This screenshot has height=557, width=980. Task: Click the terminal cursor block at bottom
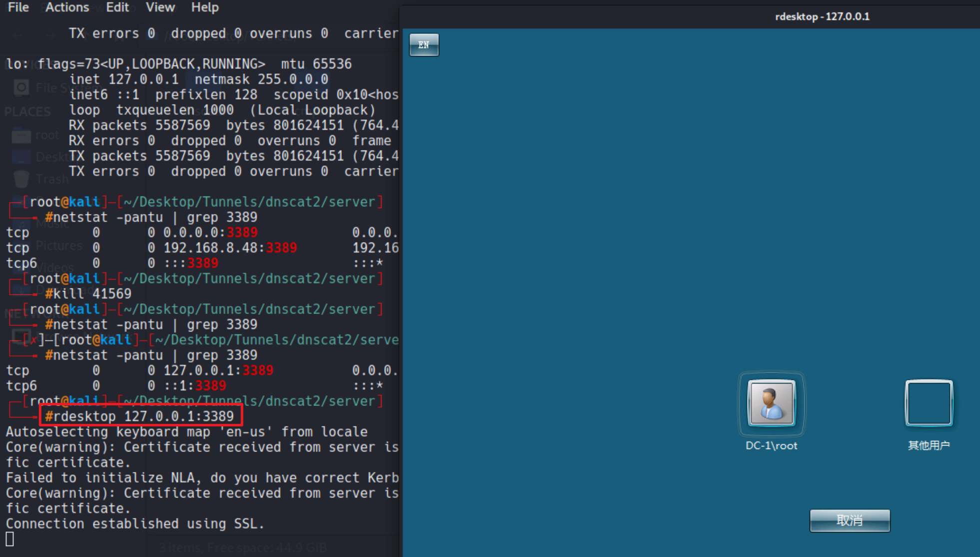click(10, 539)
